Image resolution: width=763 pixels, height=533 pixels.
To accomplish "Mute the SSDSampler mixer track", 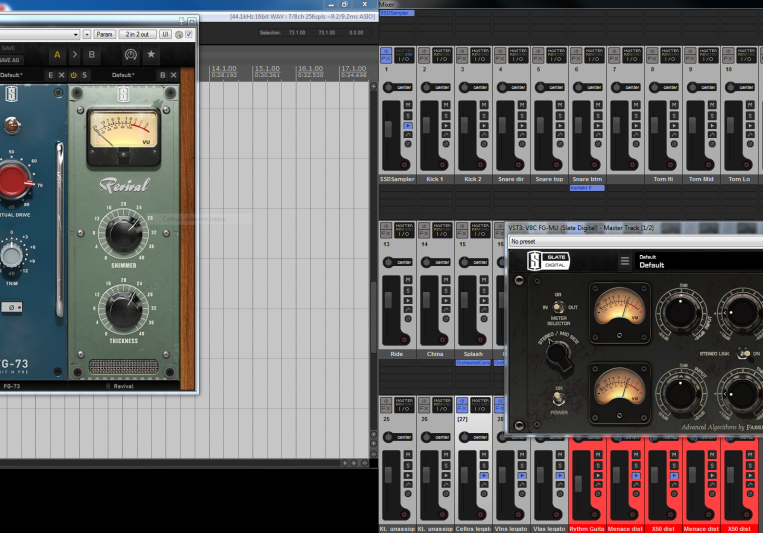I will 408,105.
